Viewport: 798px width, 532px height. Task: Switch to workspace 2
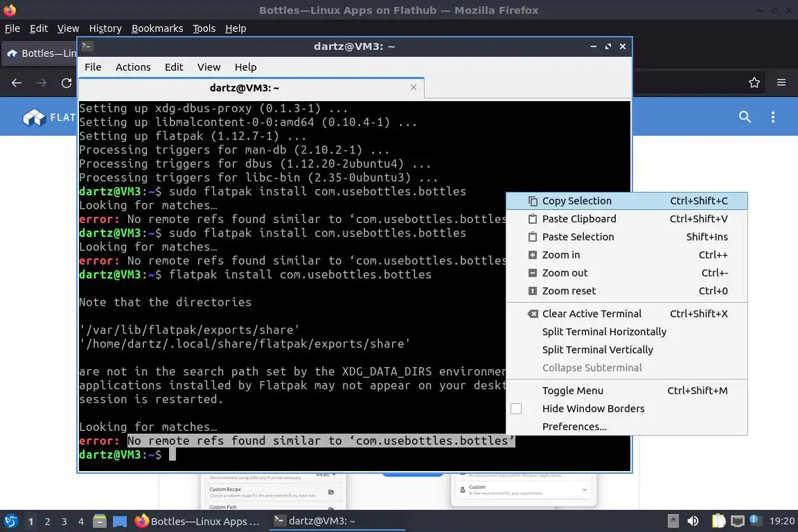click(48, 522)
